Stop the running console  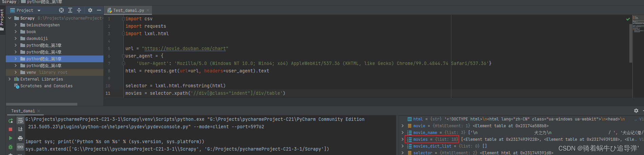coord(11,129)
